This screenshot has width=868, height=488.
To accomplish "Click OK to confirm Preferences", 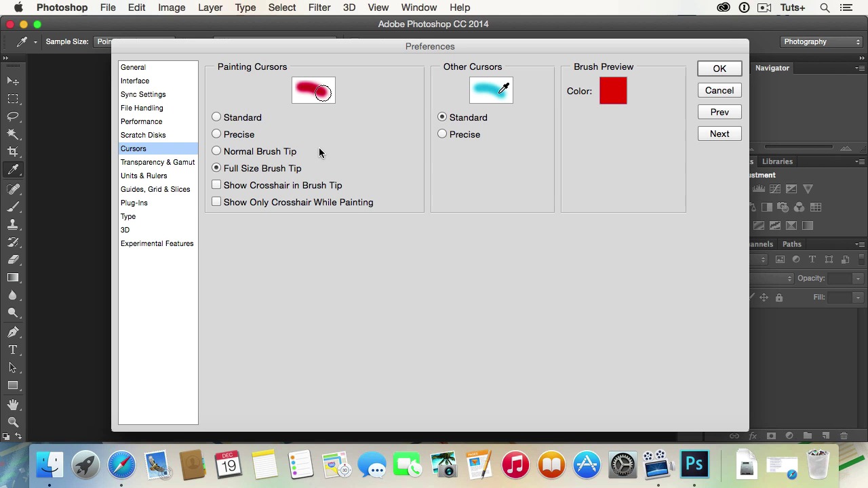I will [719, 68].
